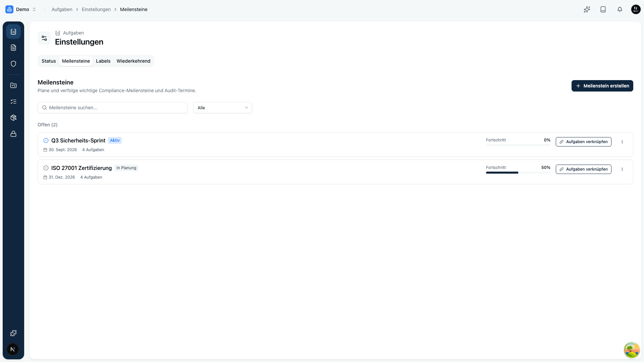The width and height of the screenshot is (644, 362).
Task: Click the settings sliders icon beside Einstellungen
Action: click(44, 38)
